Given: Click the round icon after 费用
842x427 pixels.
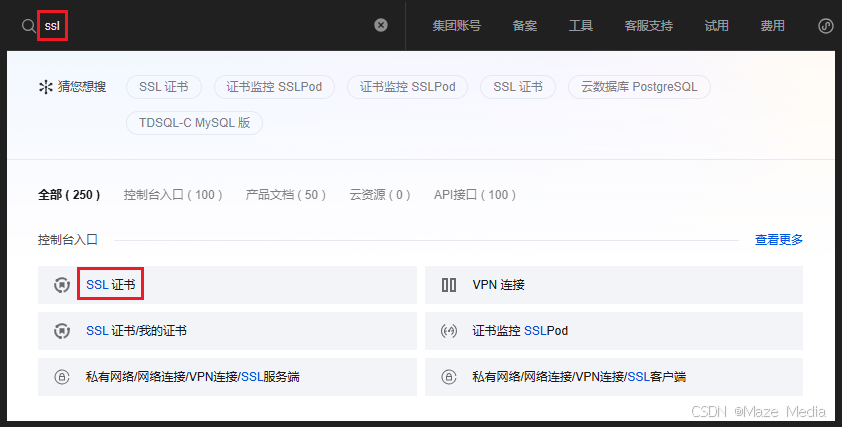Looking at the screenshot, I should point(825,26).
